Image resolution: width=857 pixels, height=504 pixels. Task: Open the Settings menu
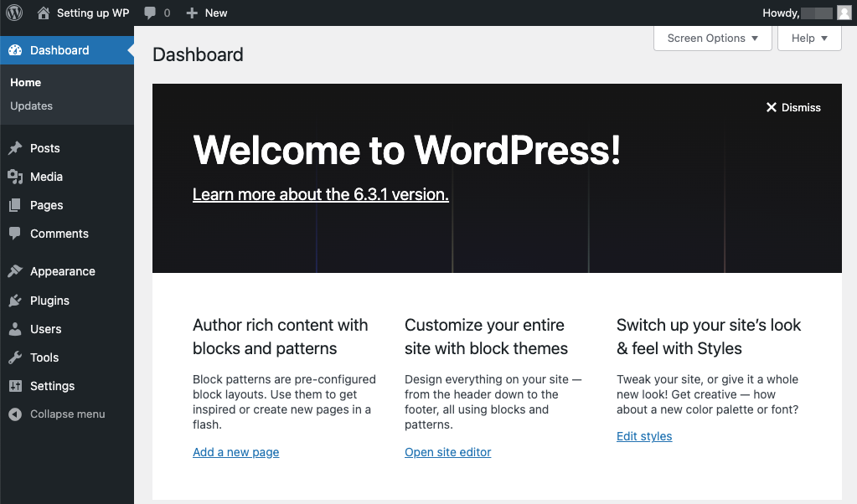coord(67,385)
